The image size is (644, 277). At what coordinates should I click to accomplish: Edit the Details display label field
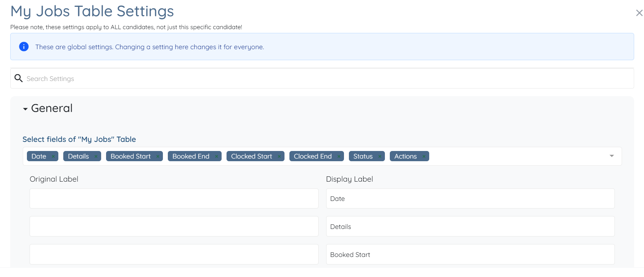pos(470,226)
